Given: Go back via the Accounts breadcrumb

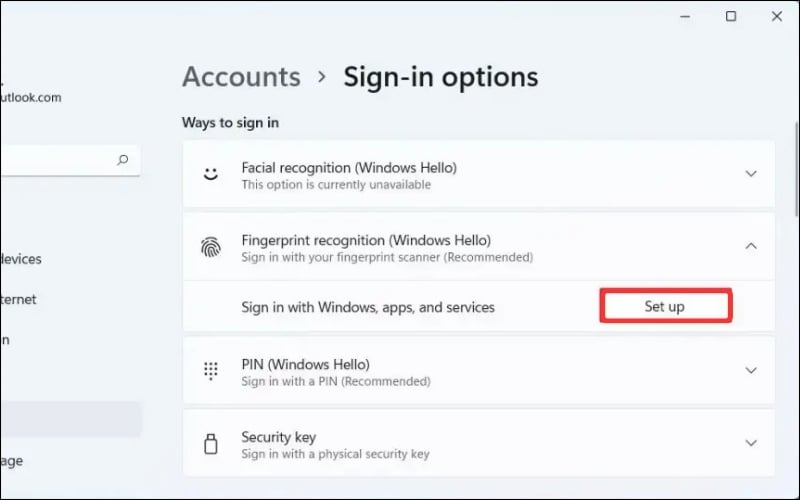Looking at the screenshot, I should point(241,77).
